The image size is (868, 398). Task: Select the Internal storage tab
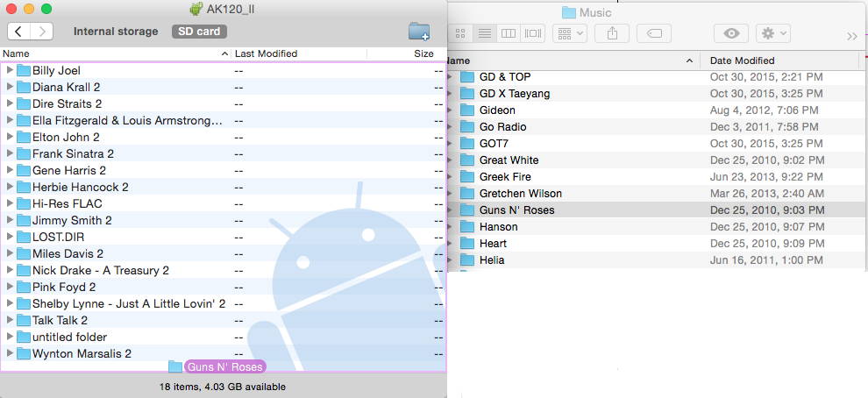[x=116, y=32]
